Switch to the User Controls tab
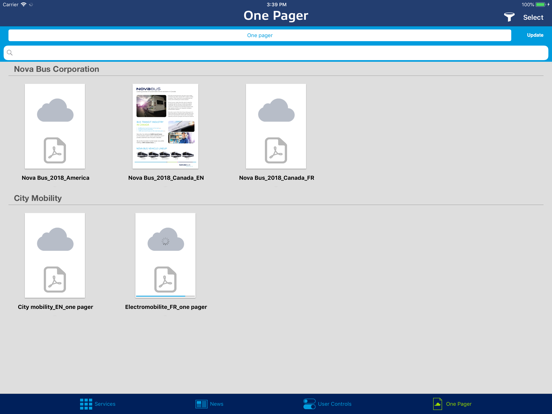552x414 pixels. point(327,404)
